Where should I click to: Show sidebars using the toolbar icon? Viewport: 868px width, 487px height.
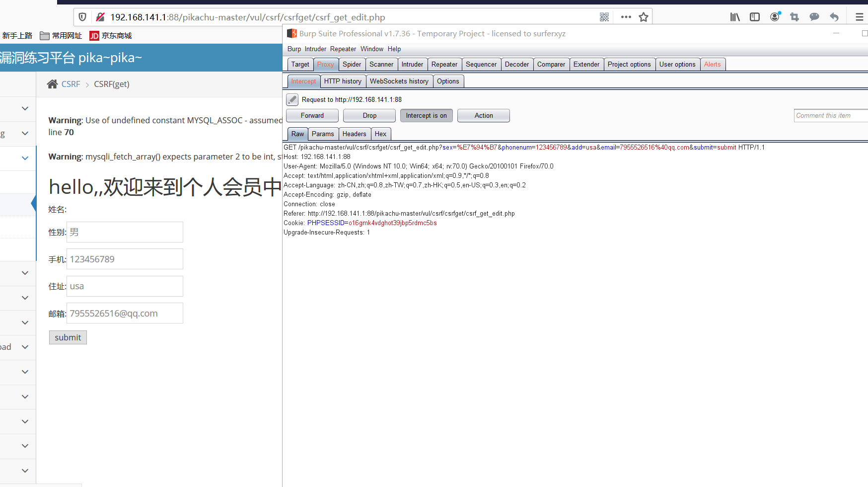(x=755, y=17)
